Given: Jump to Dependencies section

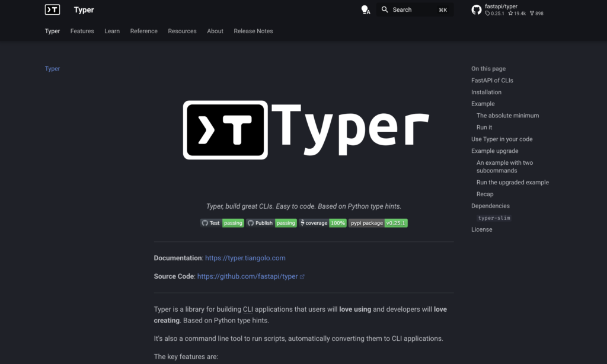Looking at the screenshot, I should [490, 206].
